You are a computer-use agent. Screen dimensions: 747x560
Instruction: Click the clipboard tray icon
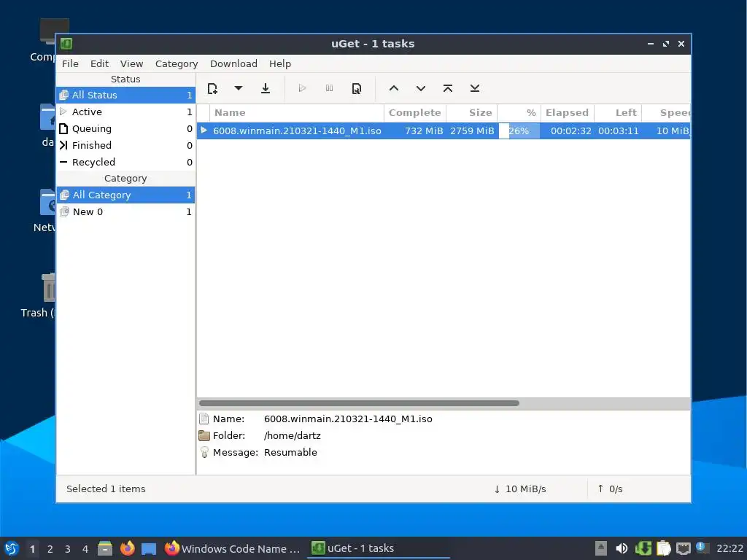663,548
